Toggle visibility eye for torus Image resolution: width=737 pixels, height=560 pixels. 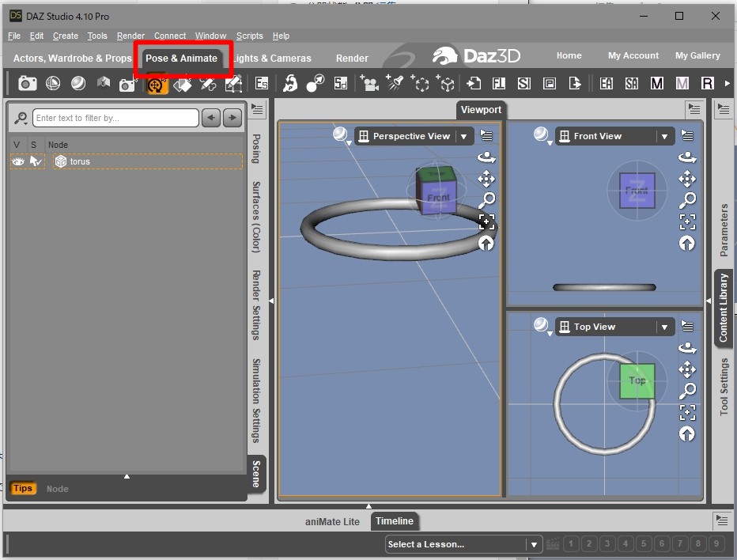[18, 161]
